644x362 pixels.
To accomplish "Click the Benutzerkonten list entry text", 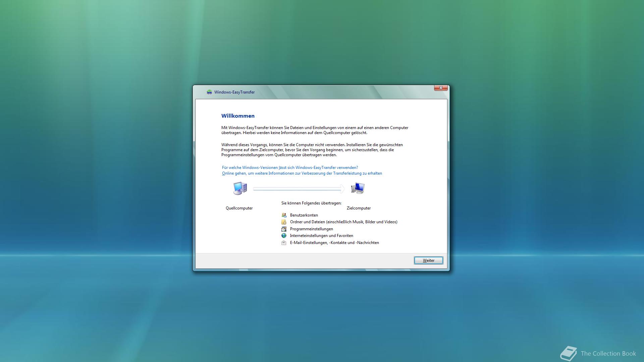I will (x=304, y=215).
